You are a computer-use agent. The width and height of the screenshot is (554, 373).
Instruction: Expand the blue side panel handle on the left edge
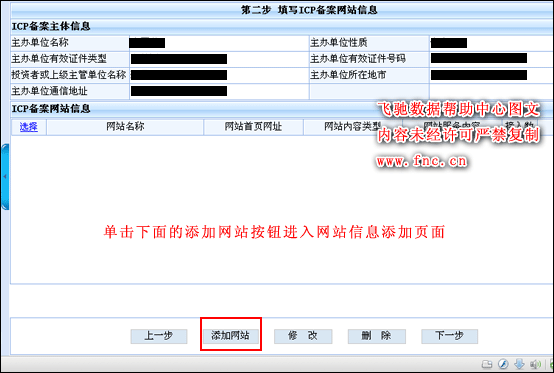5,177
